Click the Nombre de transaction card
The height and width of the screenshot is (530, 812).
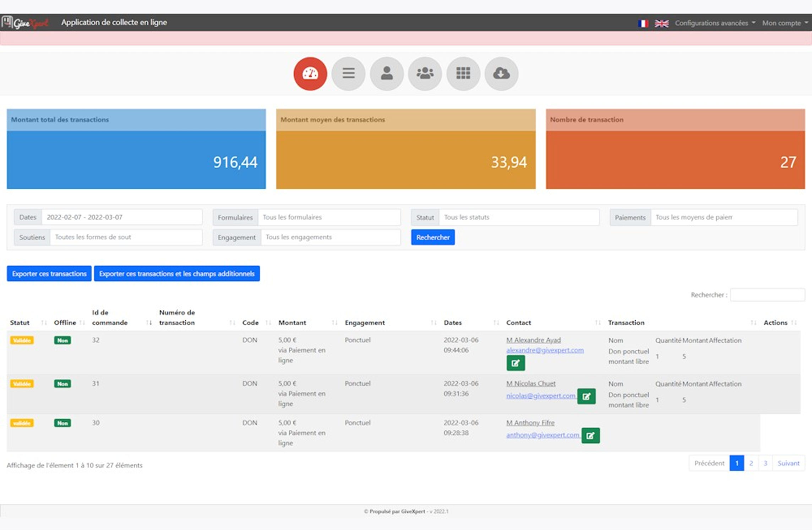(x=675, y=149)
